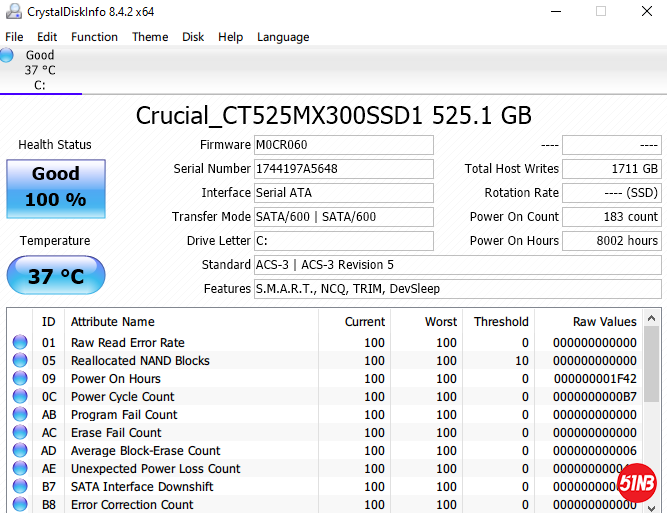Click the blue icon for Average Block-Erase Count
The width and height of the screenshot is (667, 513).
pos(20,451)
